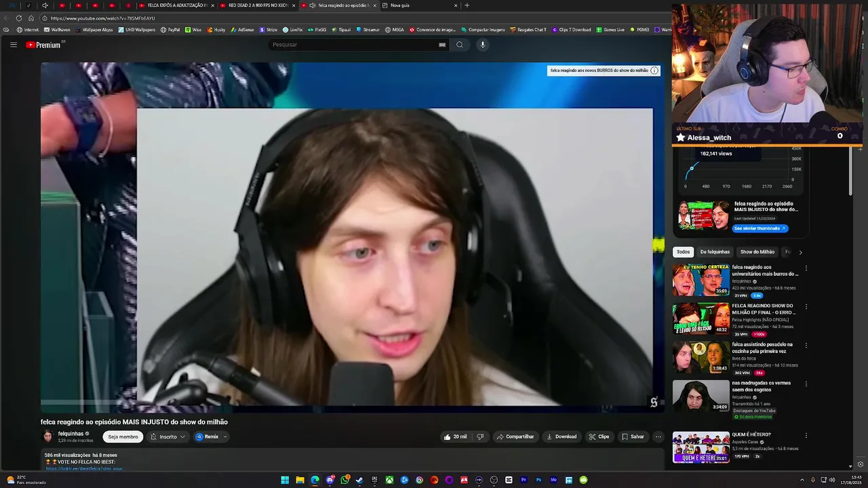Screen dimensions: 868x488
Task: Click the YouTube search magnifier button
Action: (460, 45)
